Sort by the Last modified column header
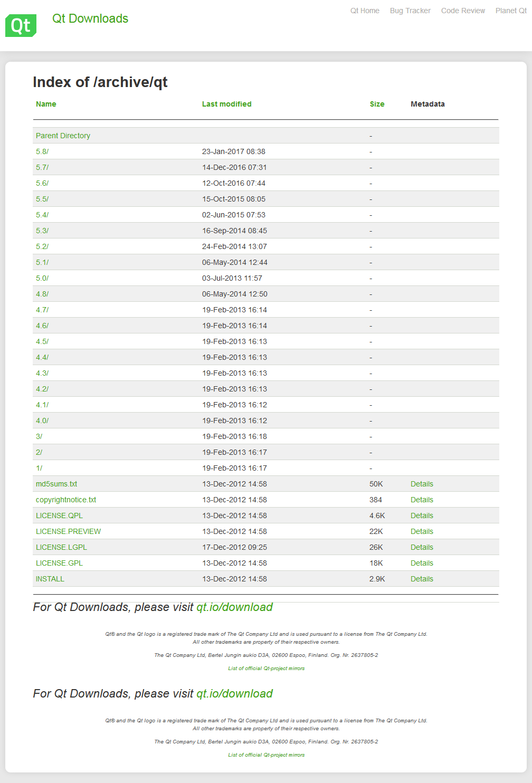The width and height of the screenshot is (532, 783). 226,104
